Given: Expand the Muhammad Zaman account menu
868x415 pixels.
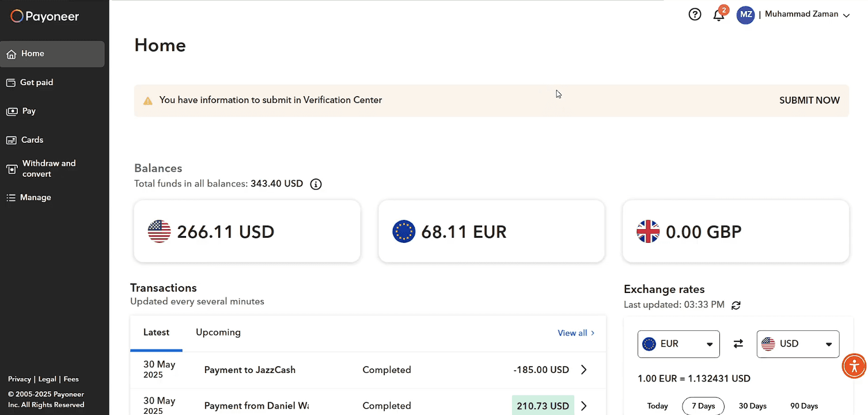Looking at the screenshot, I should pyautogui.click(x=846, y=16).
